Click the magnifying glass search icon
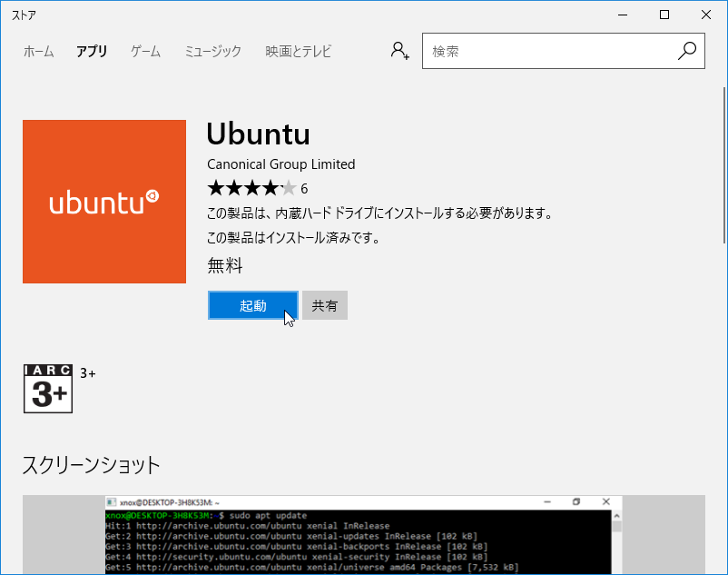This screenshot has height=575, width=728. pos(687,51)
